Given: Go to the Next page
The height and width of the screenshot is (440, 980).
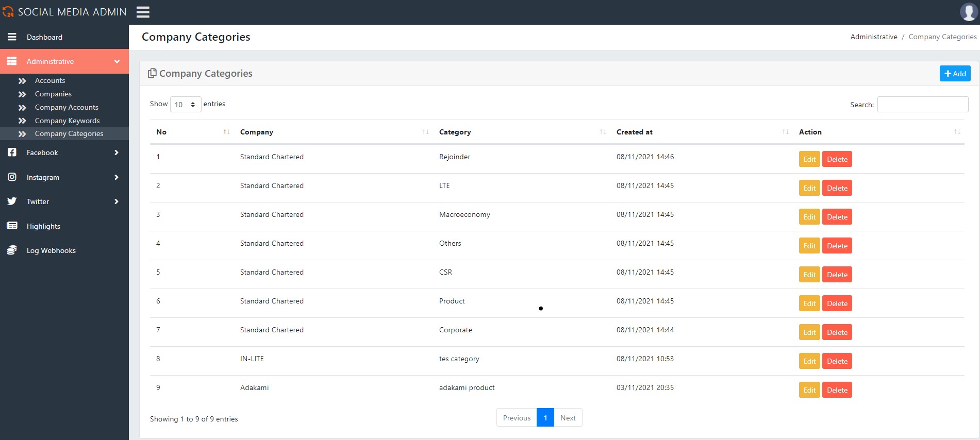Looking at the screenshot, I should (568, 417).
